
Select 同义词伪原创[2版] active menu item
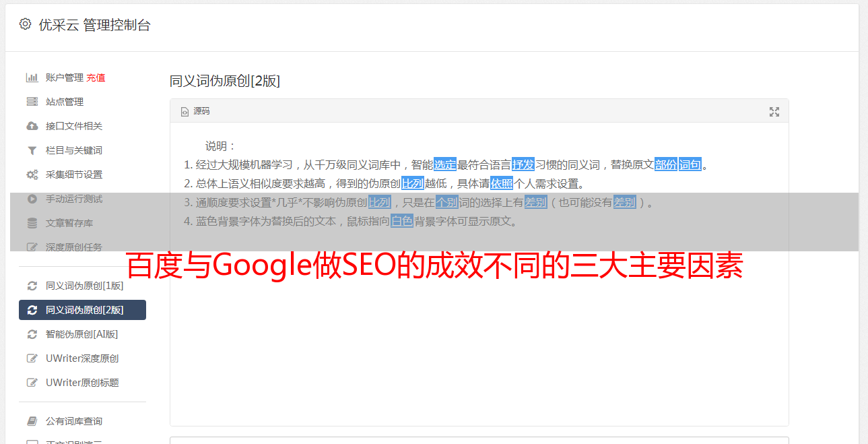tap(82, 310)
